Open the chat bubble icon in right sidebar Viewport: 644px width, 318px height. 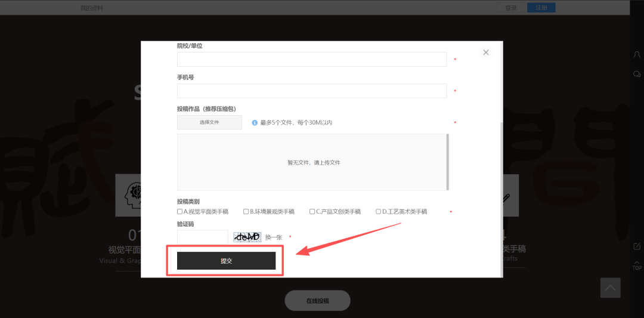point(637,75)
